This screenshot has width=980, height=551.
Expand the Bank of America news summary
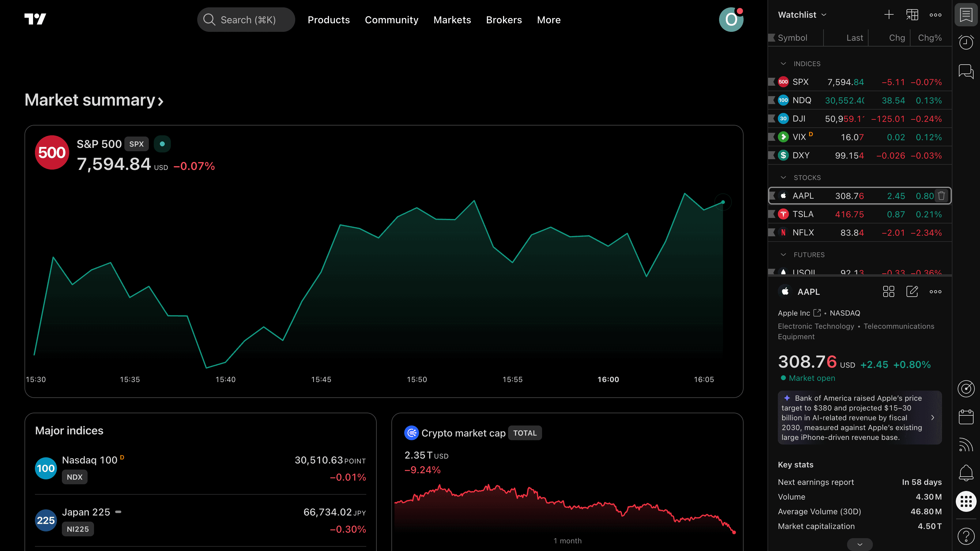point(860,418)
